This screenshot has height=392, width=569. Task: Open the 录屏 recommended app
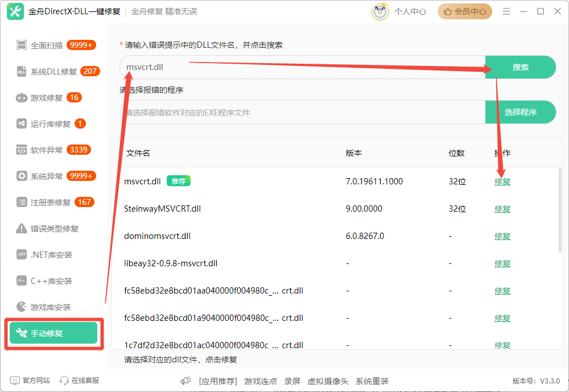[x=292, y=381]
